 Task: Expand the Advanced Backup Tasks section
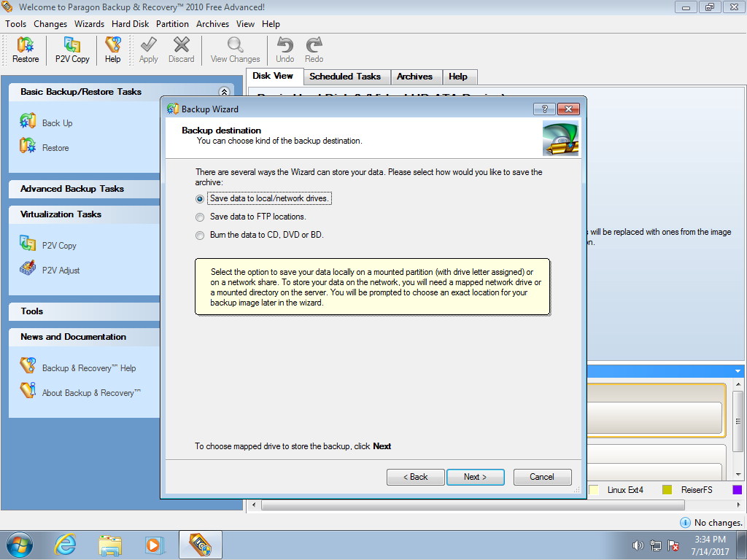pyautogui.click(x=72, y=189)
